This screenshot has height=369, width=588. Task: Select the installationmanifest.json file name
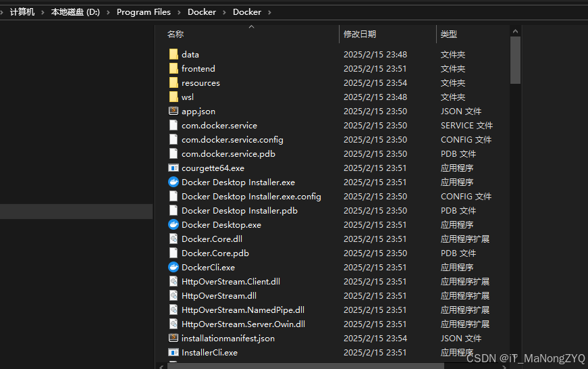coord(228,338)
